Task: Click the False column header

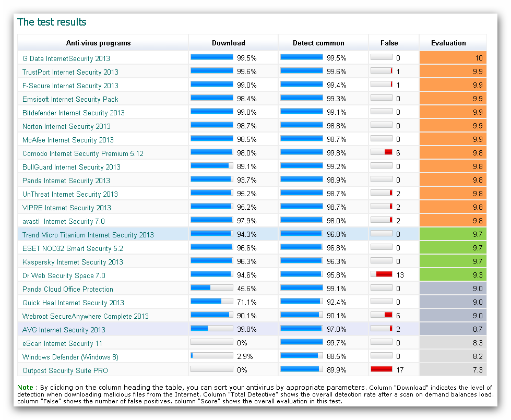Action: 389,43
